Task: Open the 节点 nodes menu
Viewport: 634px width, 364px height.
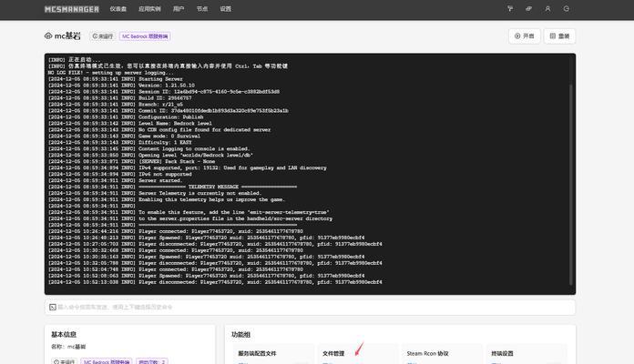Action: (x=201, y=9)
